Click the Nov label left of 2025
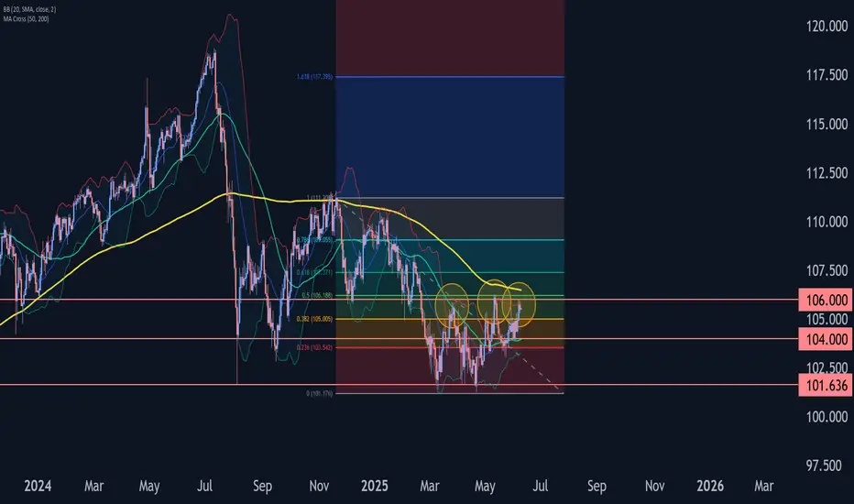Image resolution: width=854 pixels, height=504 pixels. tap(319, 486)
